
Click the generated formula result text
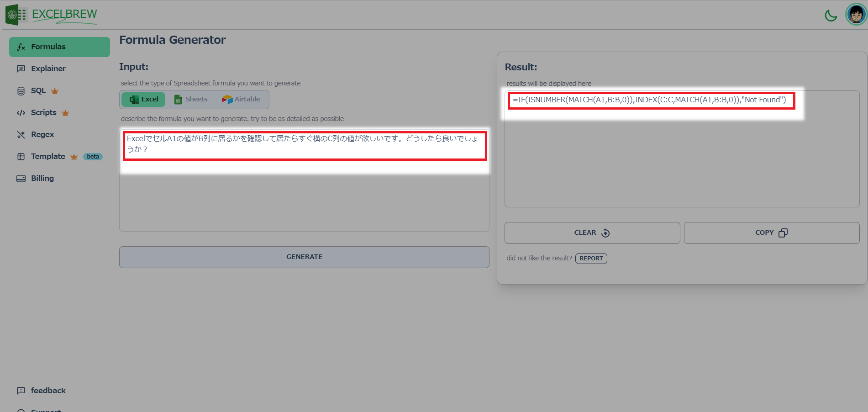(650, 100)
